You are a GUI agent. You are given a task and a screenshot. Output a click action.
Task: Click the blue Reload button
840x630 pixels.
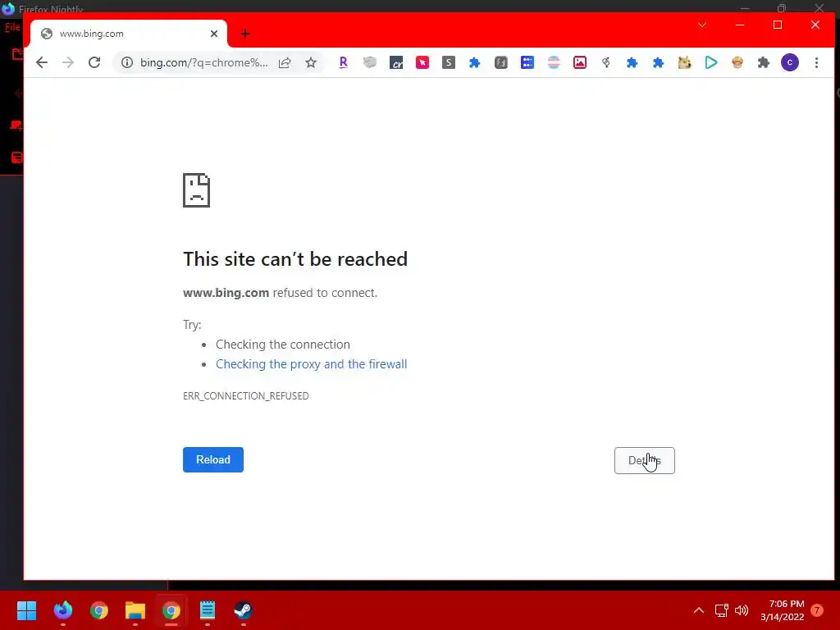click(x=213, y=459)
